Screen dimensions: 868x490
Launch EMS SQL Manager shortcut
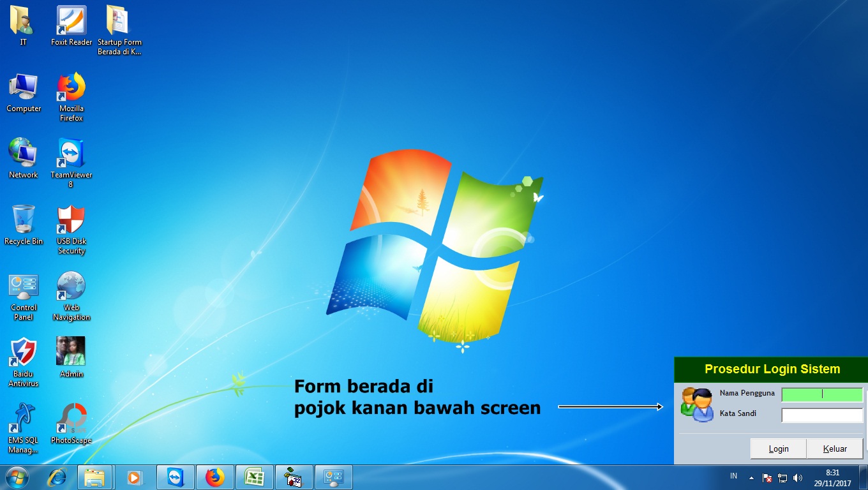click(24, 428)
